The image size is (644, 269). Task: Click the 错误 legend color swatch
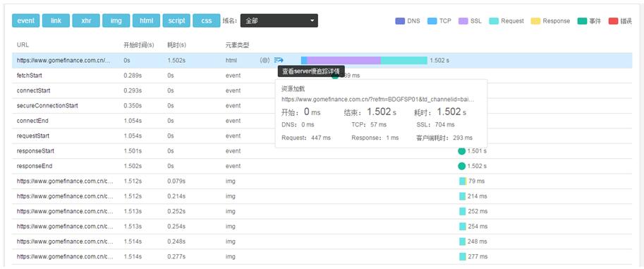[613, 21]
